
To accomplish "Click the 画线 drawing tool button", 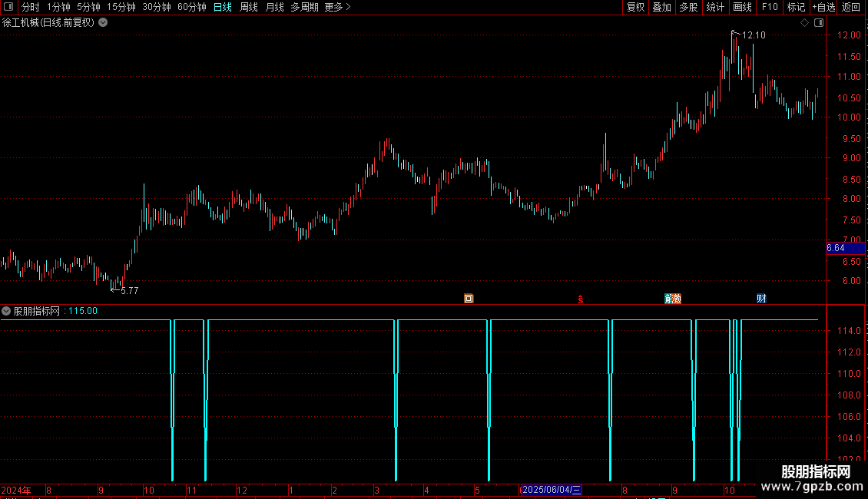I will point(742,7).
